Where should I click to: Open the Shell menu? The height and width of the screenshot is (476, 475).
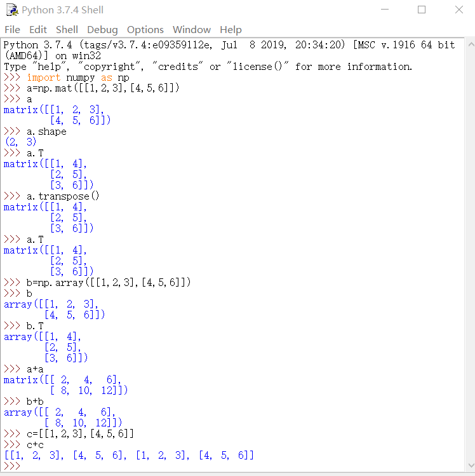click(x=67, y=29)
